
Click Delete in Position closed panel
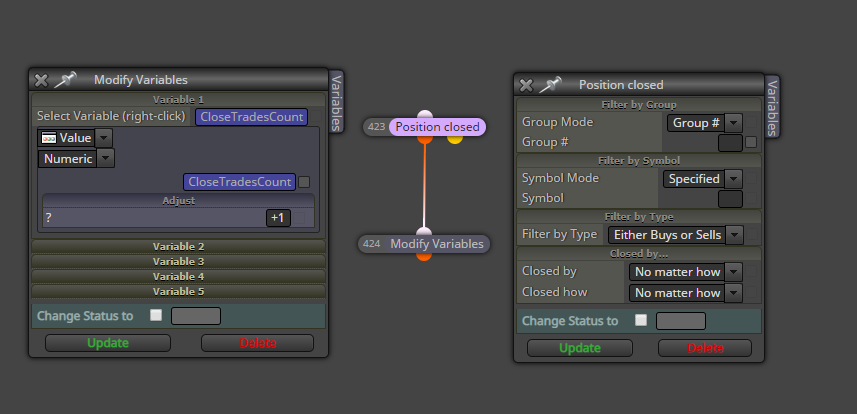[705, 348]
